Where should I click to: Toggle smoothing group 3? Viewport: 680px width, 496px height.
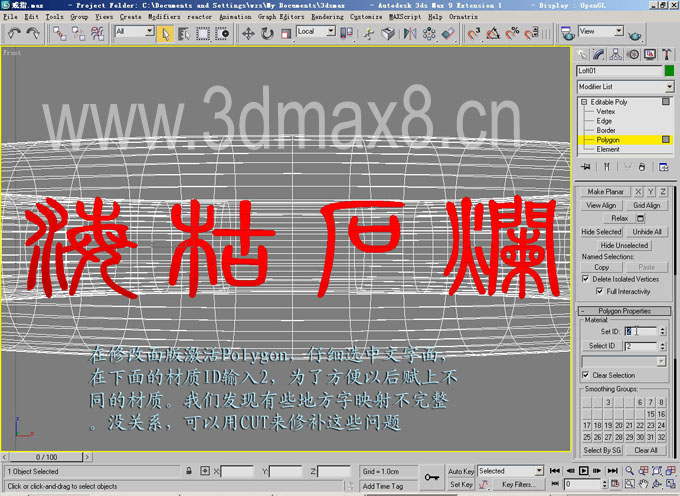click(608, 402)
